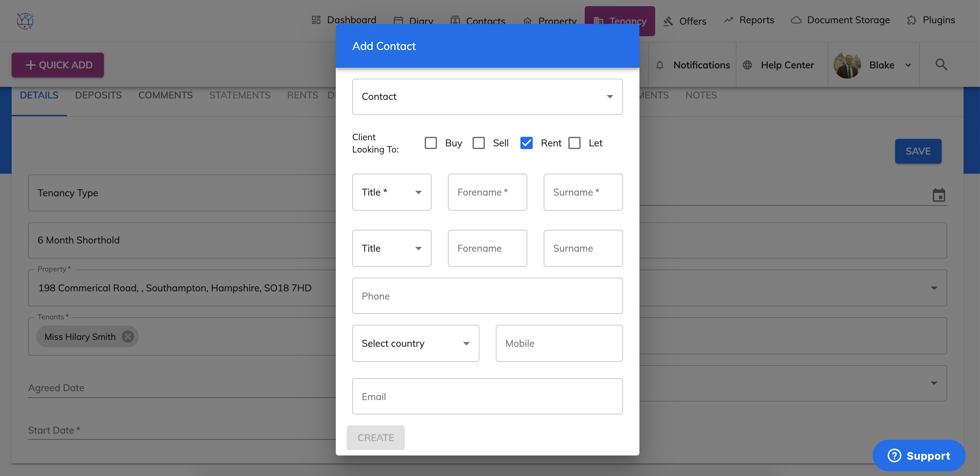Viewport: 980px width, 476px height.
Task: Enable the Let checkbox
Action: pyautogui.click(x=574, y=143)
